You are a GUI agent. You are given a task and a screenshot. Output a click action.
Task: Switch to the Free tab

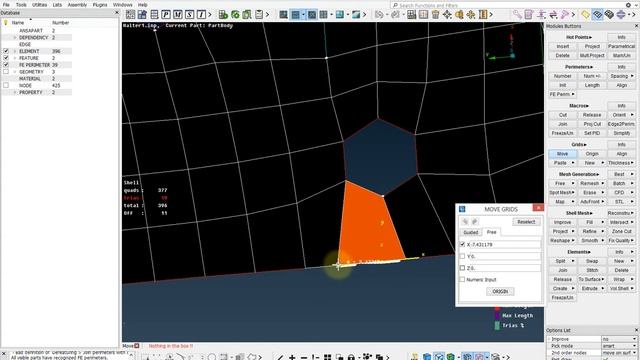491,232
